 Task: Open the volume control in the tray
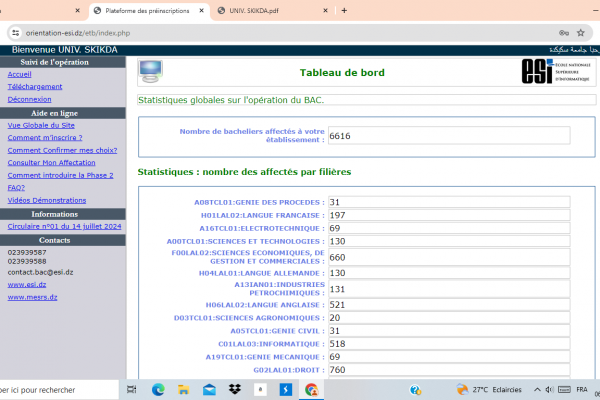(x=549, y=390)
